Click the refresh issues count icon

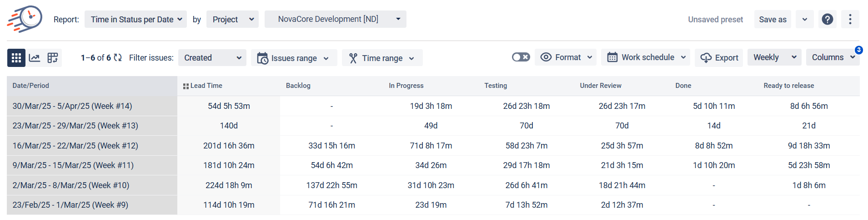coord(118,58)
